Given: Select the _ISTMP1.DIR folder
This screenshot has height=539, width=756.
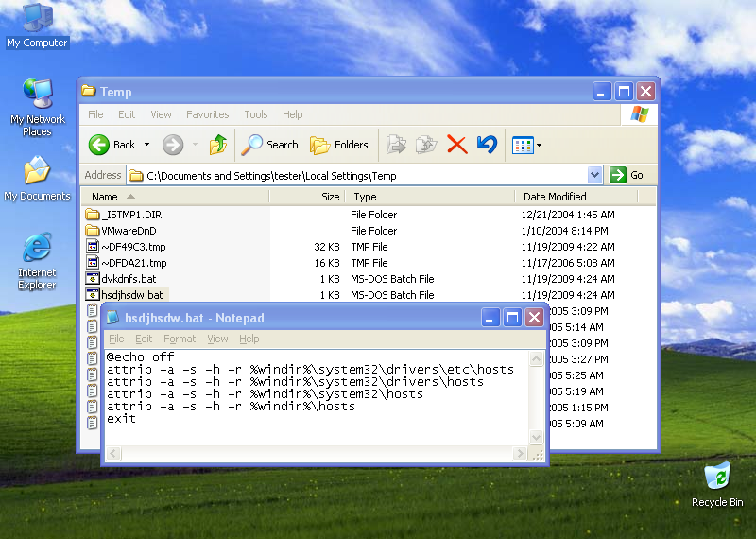Looking at the screenshot, I should tap(124, 215).
